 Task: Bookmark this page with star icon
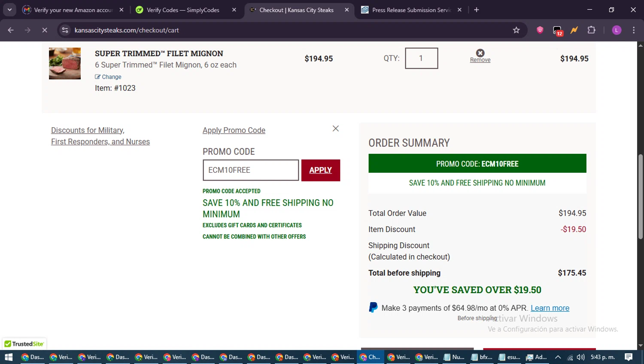coord(516,30)
